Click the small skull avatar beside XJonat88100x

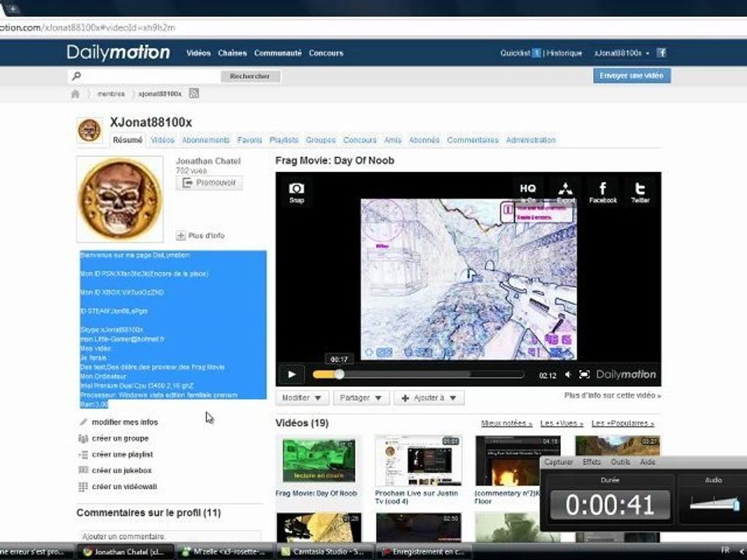[x=89, y=130]
